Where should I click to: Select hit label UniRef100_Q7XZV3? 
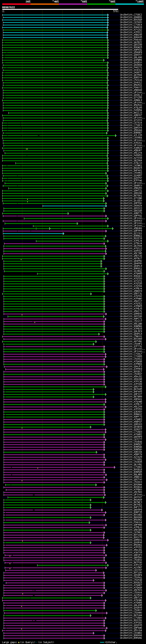click(x=131, y=120)
